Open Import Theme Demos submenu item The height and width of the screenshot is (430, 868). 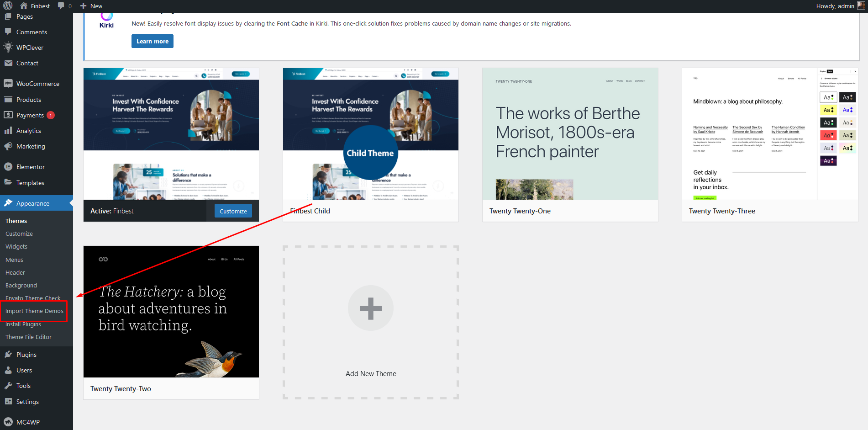[34, 311]
